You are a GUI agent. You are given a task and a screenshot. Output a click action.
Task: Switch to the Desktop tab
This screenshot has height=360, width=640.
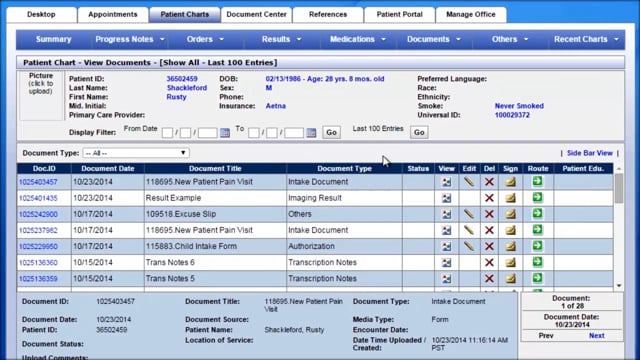(41, 14)
